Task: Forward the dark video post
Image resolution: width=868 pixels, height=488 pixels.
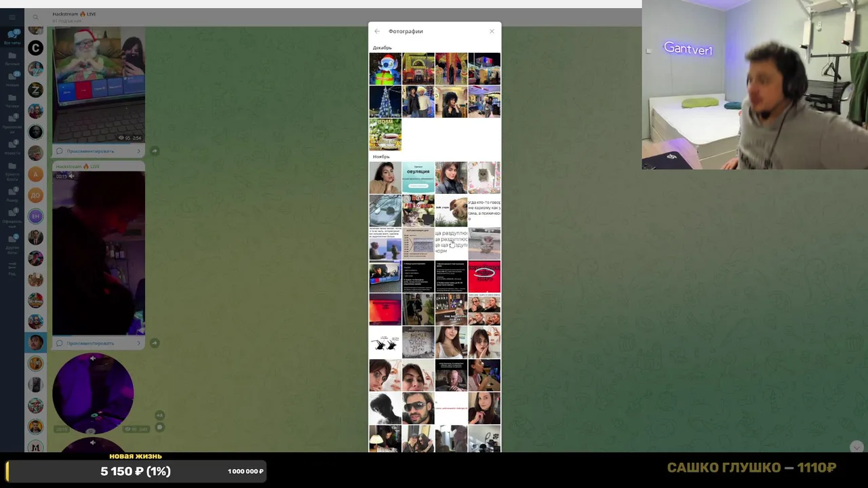Action: 155,343
